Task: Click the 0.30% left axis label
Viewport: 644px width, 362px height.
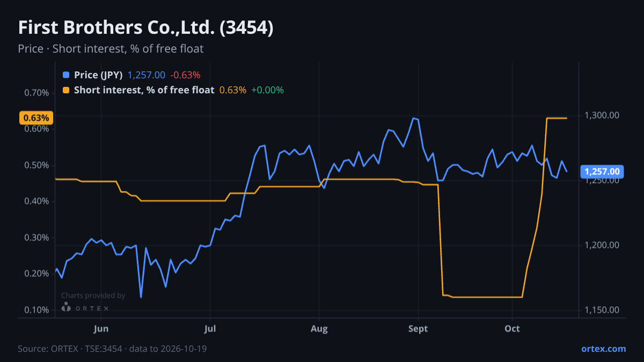Action: (x=36, y=238)
